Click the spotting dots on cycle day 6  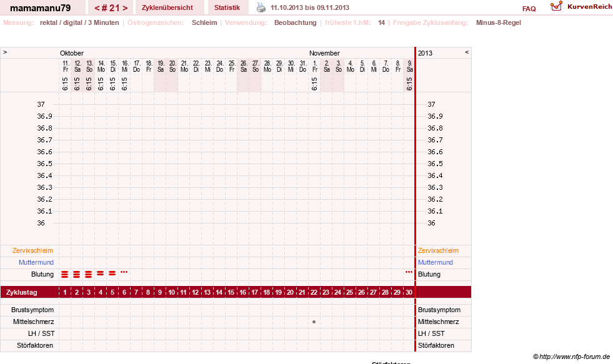pyautogui.click(x=124, y=272)
